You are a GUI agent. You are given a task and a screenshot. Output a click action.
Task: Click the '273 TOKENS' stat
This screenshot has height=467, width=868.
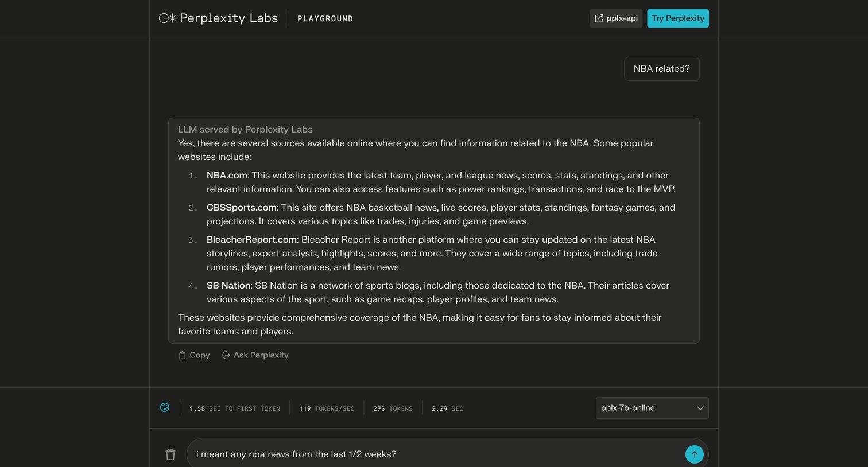pos(393,408)
